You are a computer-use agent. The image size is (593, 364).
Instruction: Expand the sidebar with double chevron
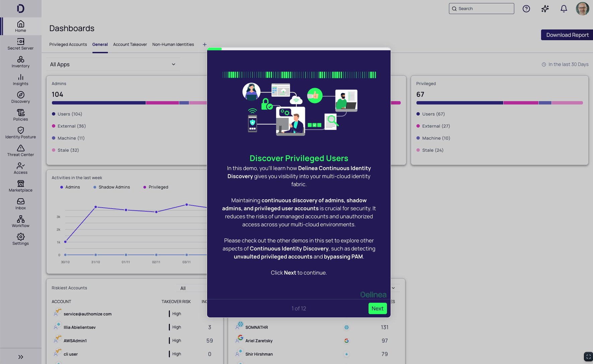coord(20,357)
